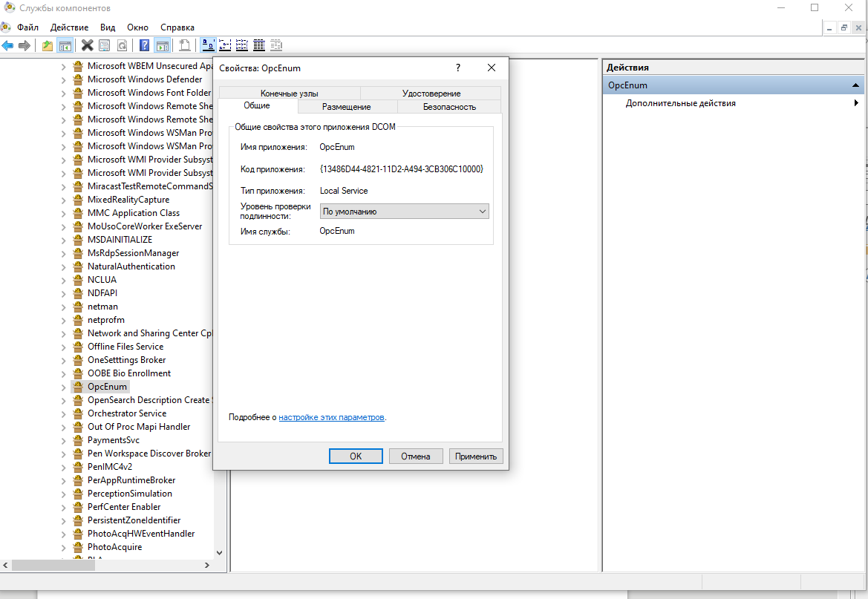Open Properties via the toolbar icon
The height and width of the screenshot is (599, 868).
[x=105, y=45]
